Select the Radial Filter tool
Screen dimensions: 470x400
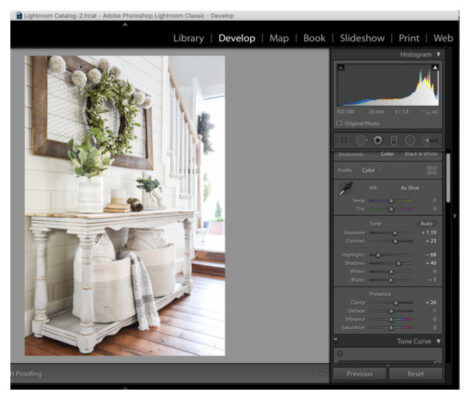(410, 141)
